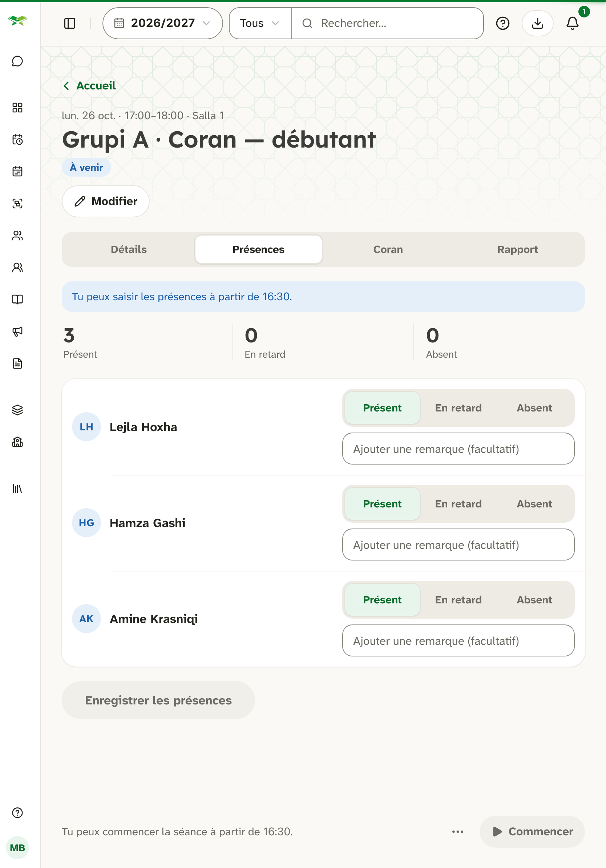Open the megaphone announcements icon
This screenshot has width=606, height=868.
17,331
